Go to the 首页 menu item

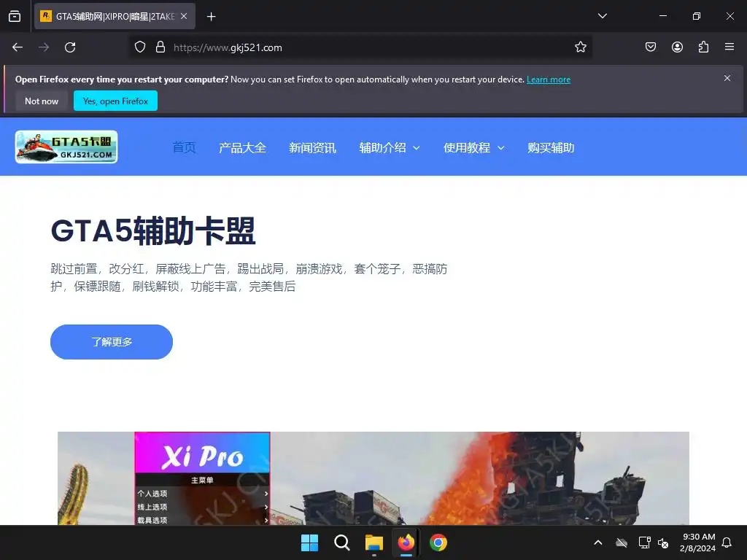pyautogui.click(x=184, y=147)
